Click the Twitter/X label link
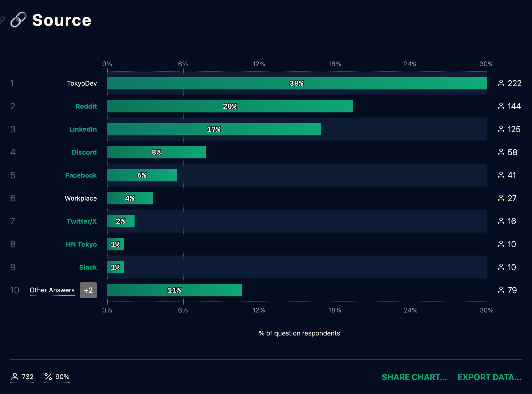Screen dimensions: 532x394 point(82,221)
